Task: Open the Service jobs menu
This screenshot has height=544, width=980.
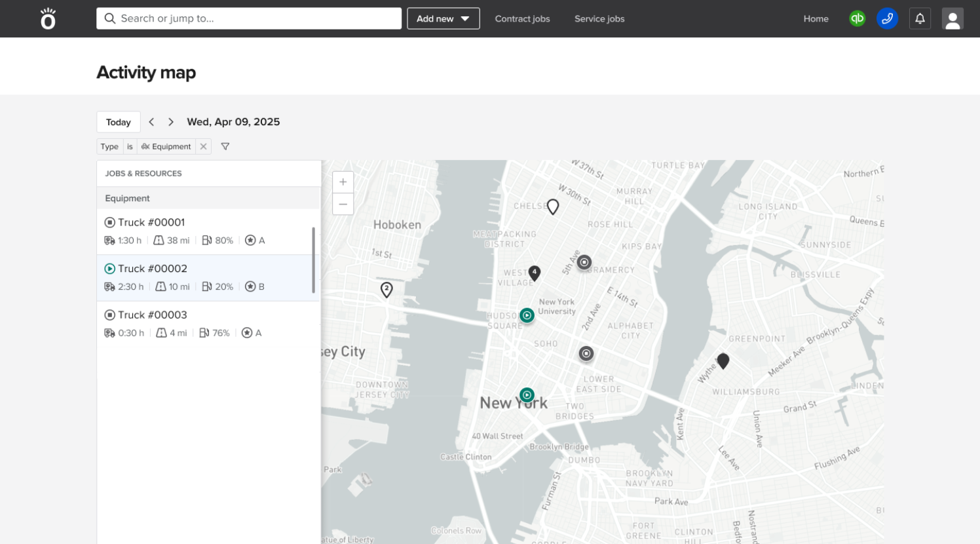Action: pos(599,18)
